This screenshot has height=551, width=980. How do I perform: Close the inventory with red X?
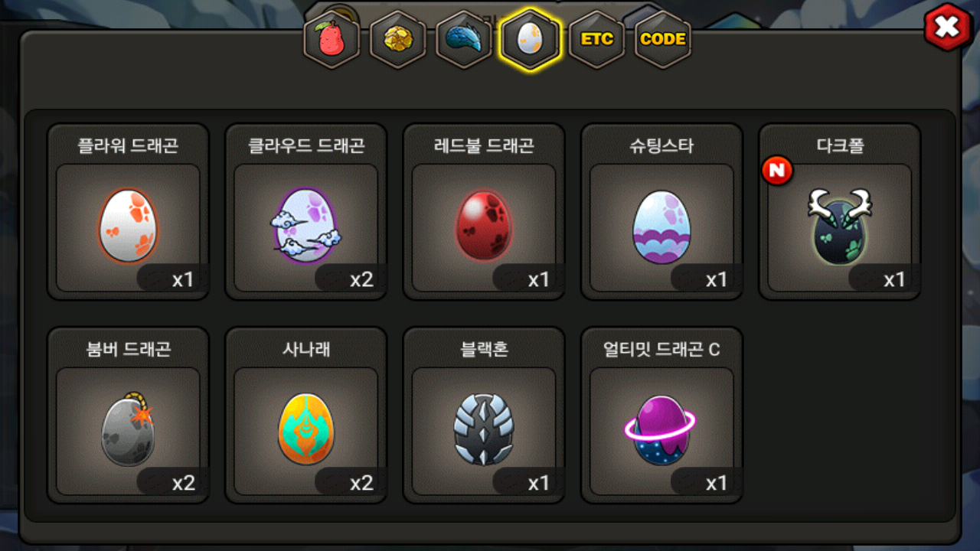pos(947,28)
